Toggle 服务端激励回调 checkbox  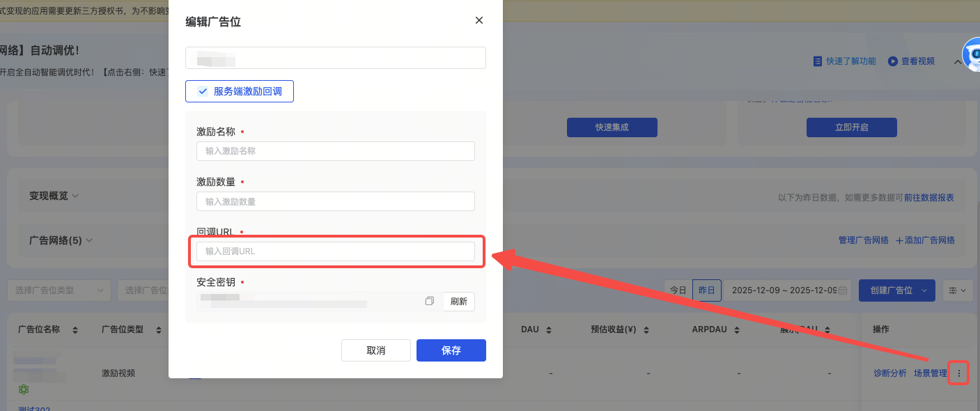(x=203, y=91)
